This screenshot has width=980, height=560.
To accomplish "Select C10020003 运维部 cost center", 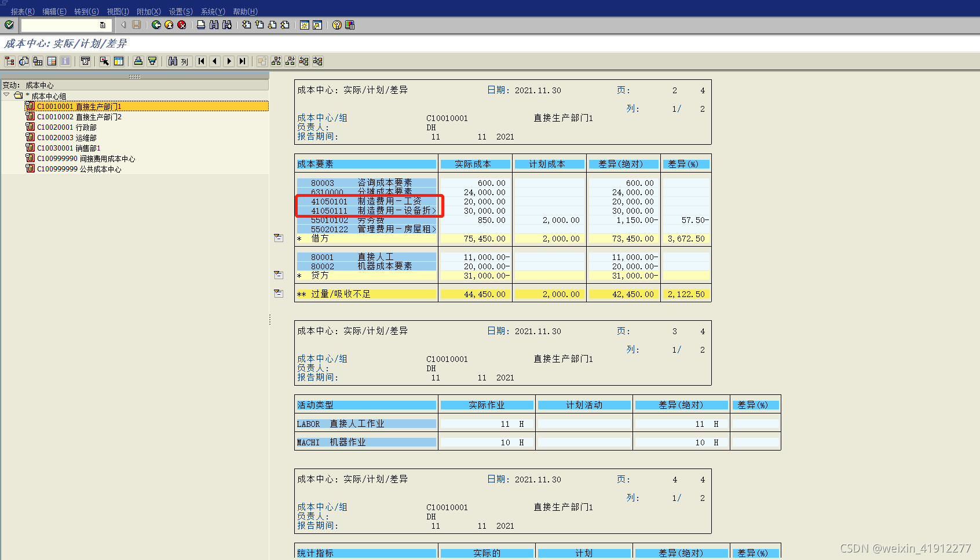I will (67, 138).
